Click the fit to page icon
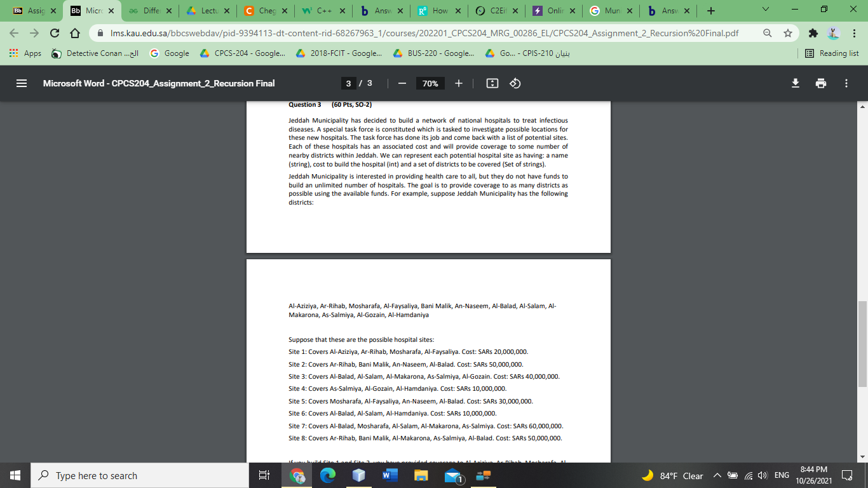 (x=492, y=83)
